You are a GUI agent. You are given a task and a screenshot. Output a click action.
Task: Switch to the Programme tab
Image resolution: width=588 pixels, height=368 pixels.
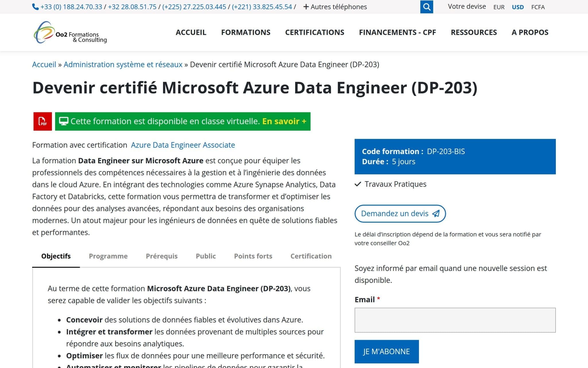pos(108,256)
